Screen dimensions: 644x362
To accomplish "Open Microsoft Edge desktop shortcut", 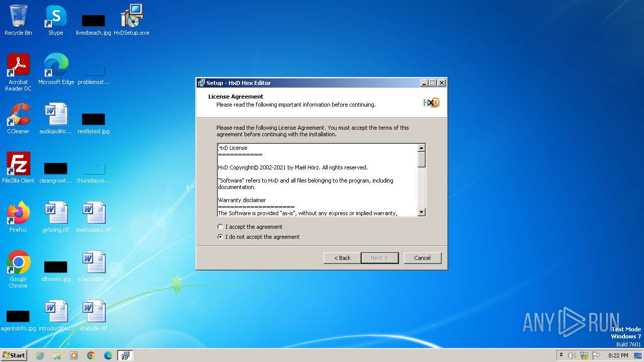I will tap(56, 69).
